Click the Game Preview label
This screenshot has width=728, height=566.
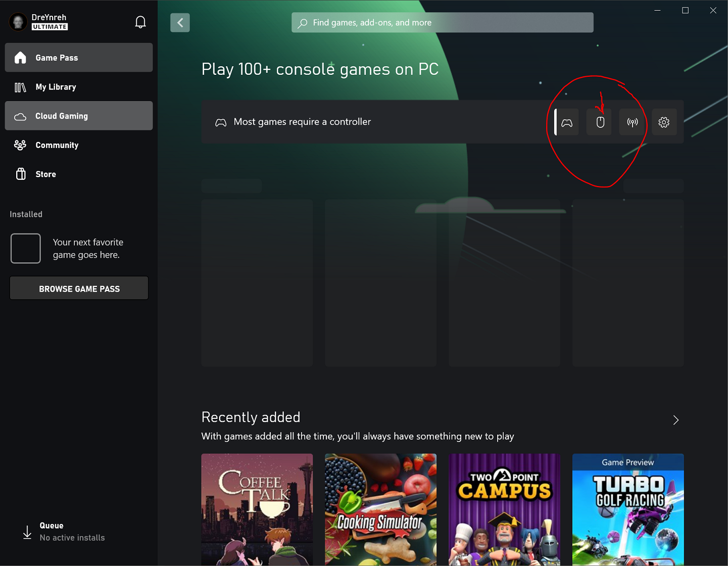click(628, 462)
